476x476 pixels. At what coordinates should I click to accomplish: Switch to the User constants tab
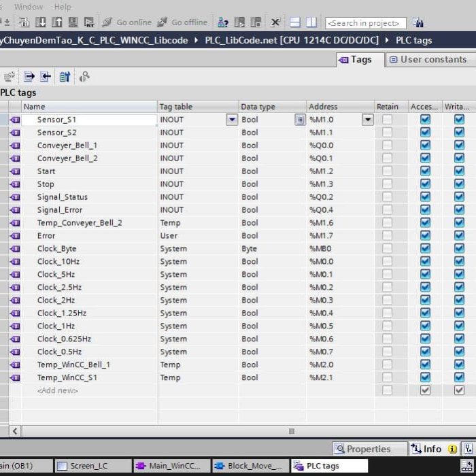tap(430, 60)
